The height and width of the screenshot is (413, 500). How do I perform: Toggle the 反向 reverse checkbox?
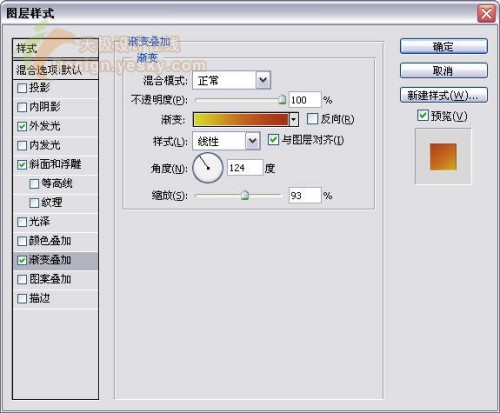tap(312, 119)
